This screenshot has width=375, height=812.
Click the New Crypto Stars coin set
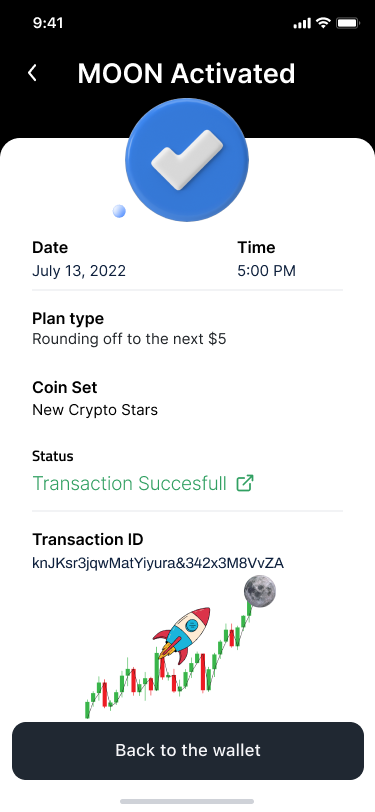tap(95, 410)
